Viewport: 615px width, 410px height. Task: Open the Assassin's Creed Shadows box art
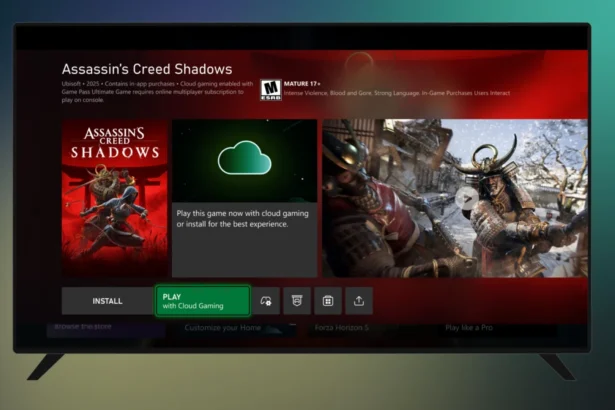click(115, 198)
